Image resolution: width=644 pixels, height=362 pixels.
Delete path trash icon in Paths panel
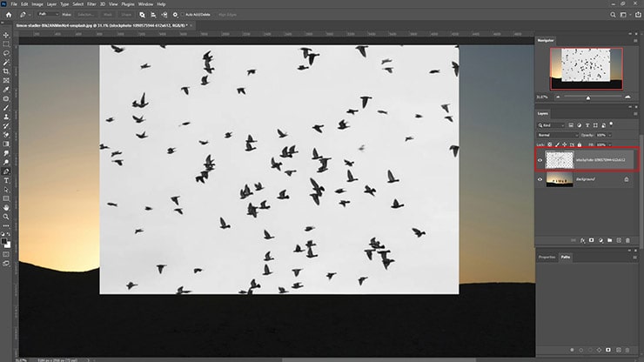(627, 350)
